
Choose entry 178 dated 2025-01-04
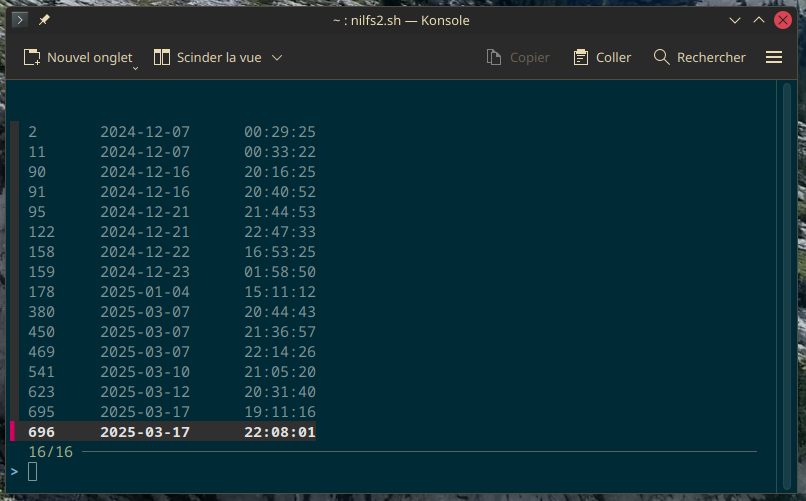click(172, 292)
